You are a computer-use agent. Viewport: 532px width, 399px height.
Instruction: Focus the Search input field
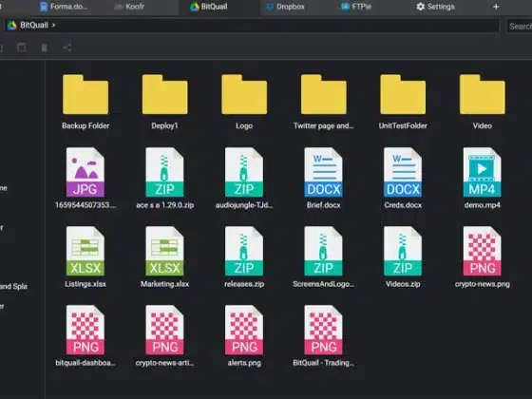coord(519,27)
